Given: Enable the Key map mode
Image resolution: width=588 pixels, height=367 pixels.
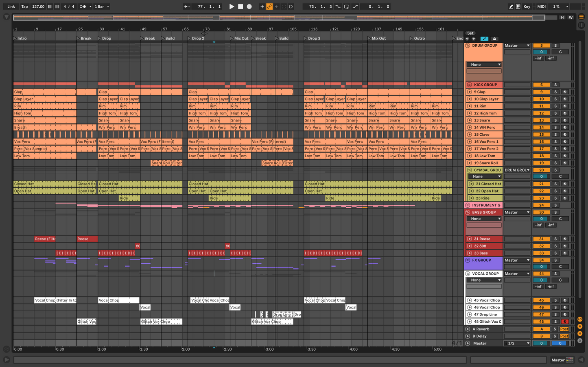Looking at the screenshot, I should [x=527, y=7].
